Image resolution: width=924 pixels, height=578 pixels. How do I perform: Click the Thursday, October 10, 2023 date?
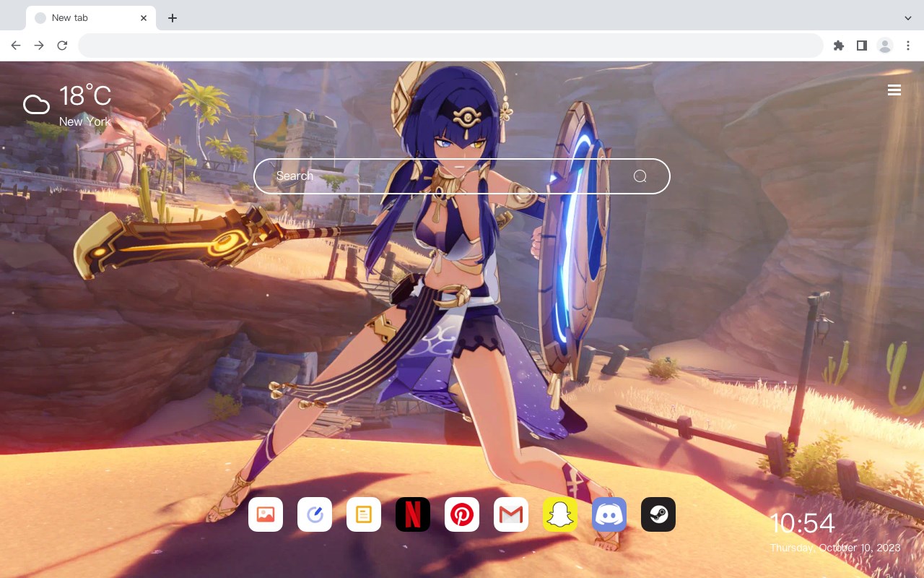pos(835,548)
